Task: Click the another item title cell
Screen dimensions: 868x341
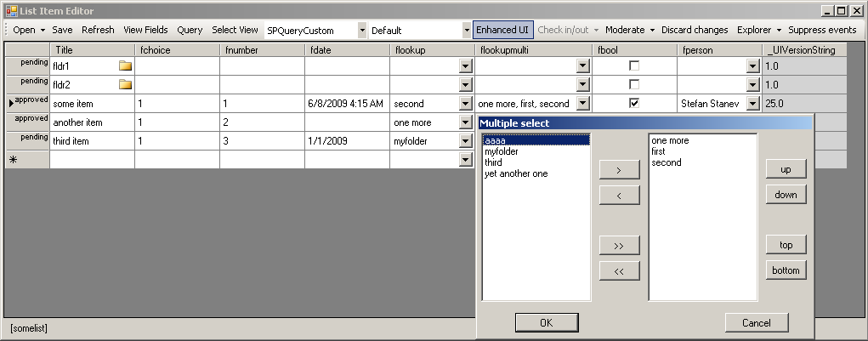Action: tap(93, 122)
